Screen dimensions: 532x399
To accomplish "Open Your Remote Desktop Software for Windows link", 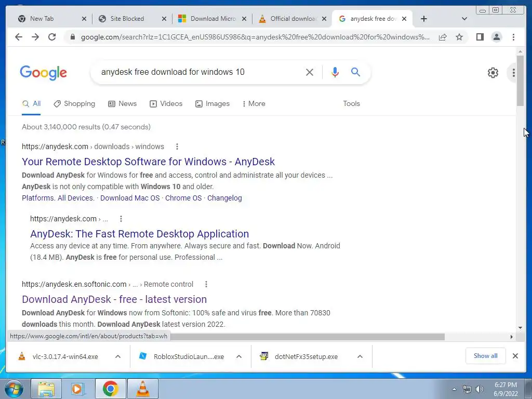I will [x=148, y=162].
